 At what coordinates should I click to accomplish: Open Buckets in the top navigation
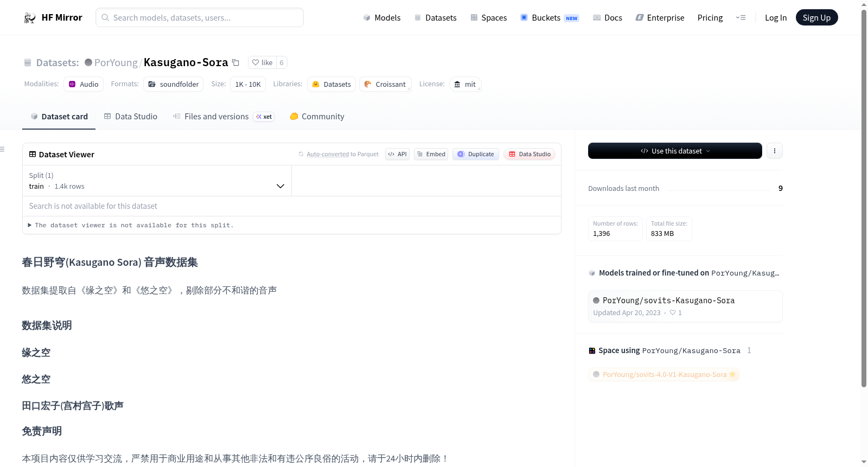tap(550, 17)
